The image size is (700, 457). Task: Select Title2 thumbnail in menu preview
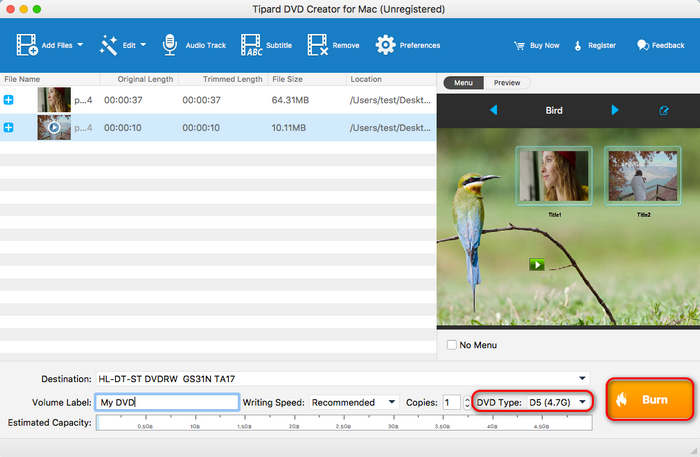point(643,176)
